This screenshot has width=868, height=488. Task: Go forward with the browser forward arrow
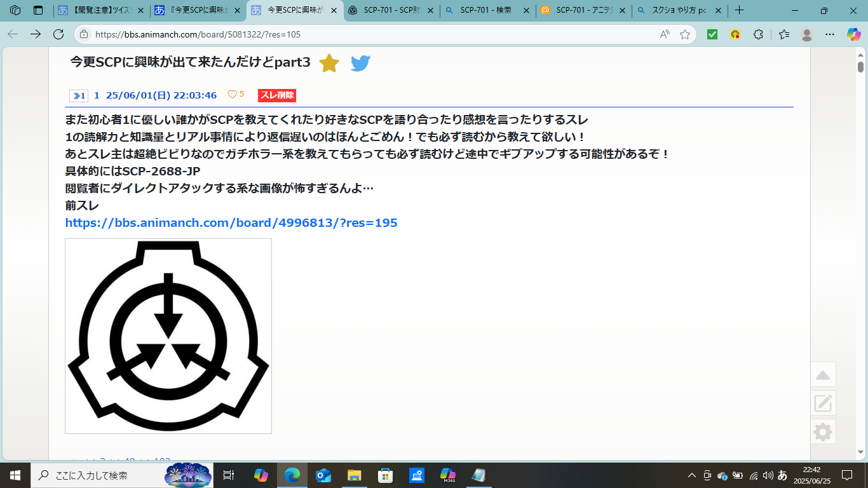36,34
